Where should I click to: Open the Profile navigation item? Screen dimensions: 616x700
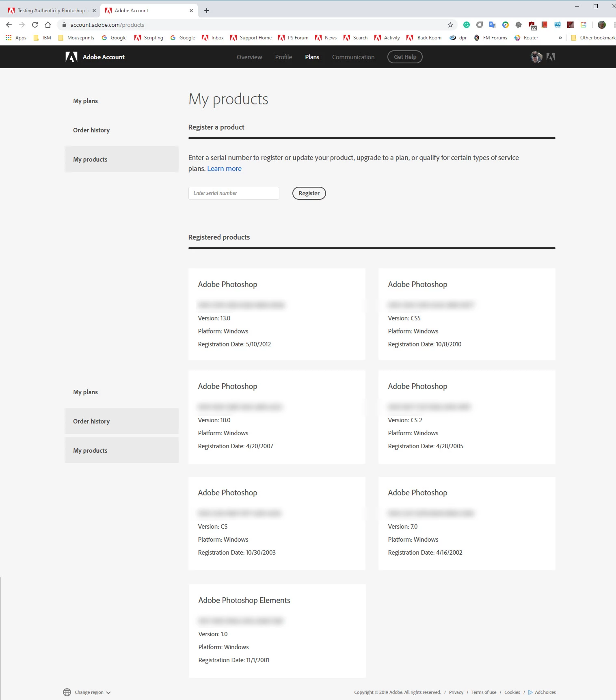coord(283,57)
